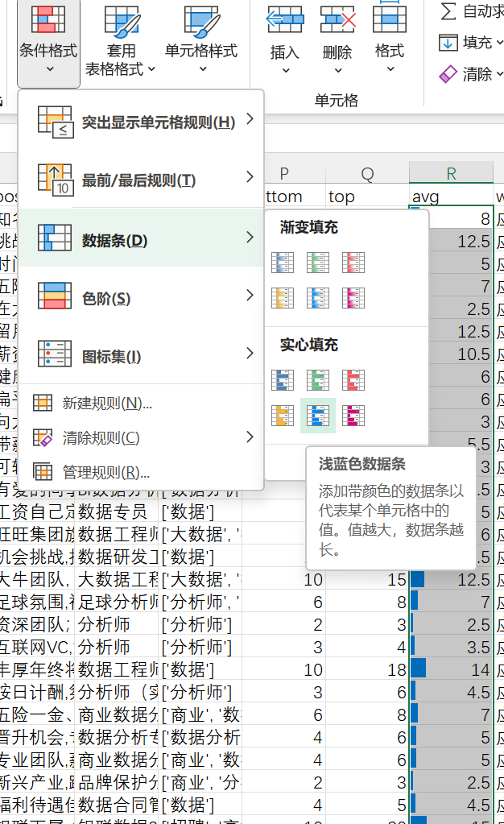This screenshot has height=824, width=504.
Task: Select gradient red data bar
Action: [x=353, y=263]
